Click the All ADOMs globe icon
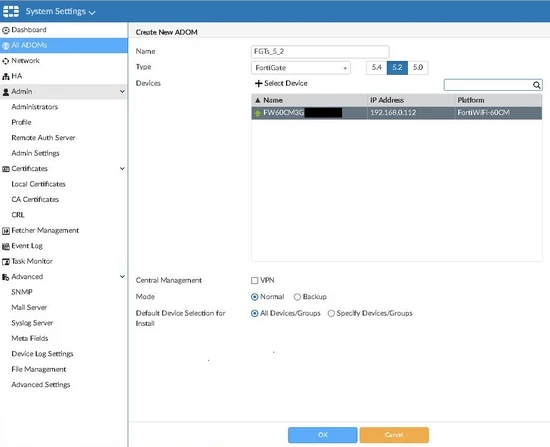This screenshot has width=550, height=447. [x=6, y=46]
